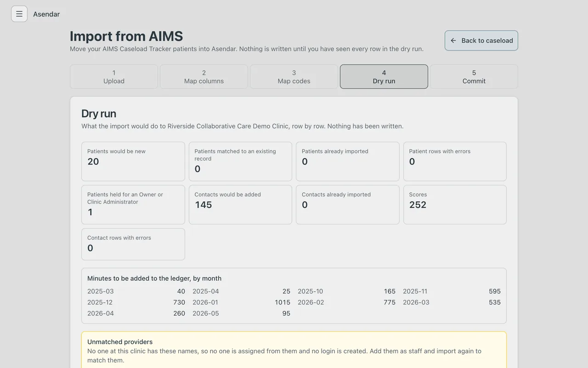Screen dimensions: 588x368
Task: Click the 730 minutes value
Action: click(x=179, y=302)
